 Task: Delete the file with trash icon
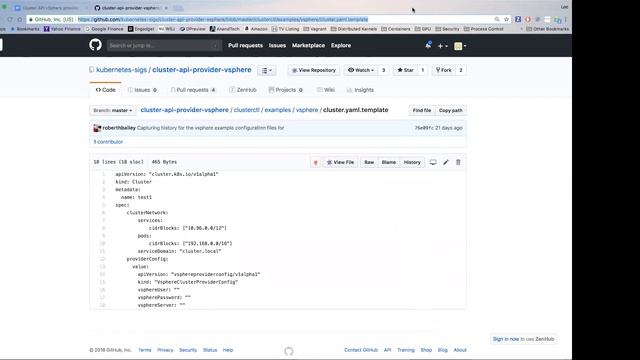(x=458, y=162)
